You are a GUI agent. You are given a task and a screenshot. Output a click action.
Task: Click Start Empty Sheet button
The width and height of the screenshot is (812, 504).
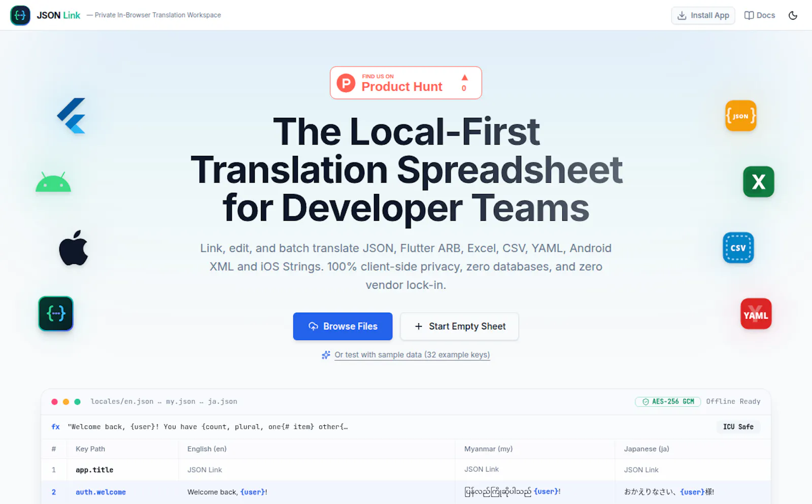[459, 326]
